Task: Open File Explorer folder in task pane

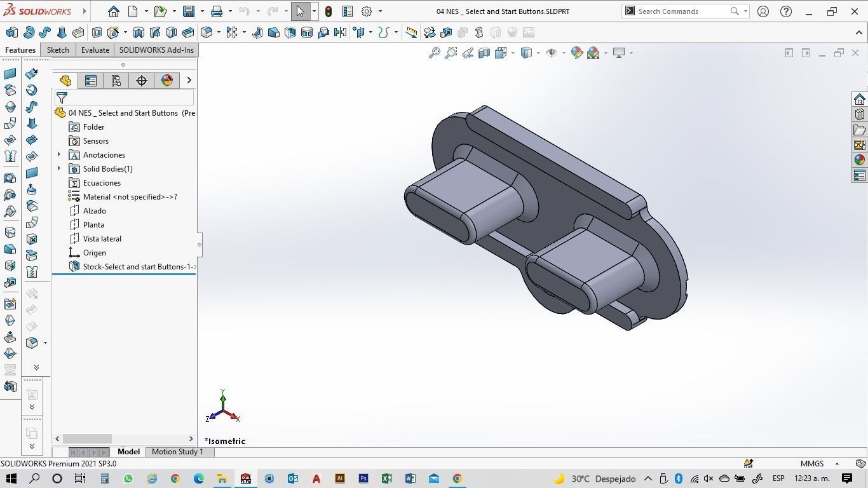Action: [860, 130]
